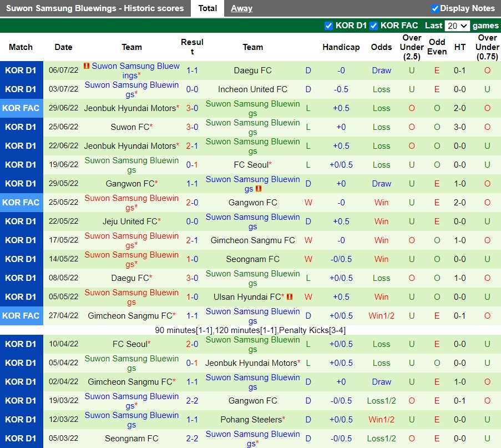Open the Last games count dropdown

coord(457,25)
